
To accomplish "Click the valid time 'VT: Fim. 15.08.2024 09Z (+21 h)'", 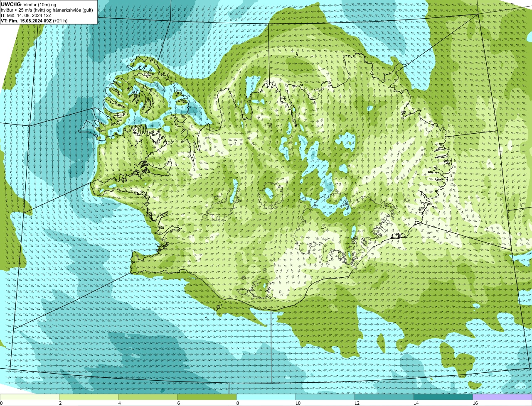I will [x=34, y=21].
